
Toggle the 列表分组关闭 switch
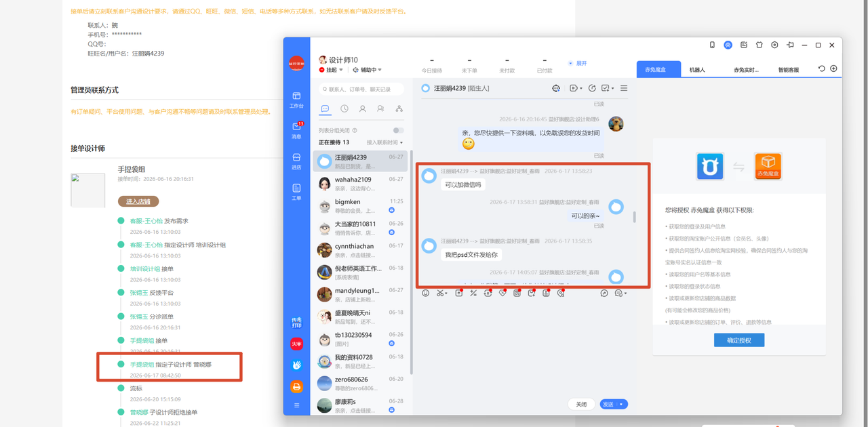click(x=398, y=130)
